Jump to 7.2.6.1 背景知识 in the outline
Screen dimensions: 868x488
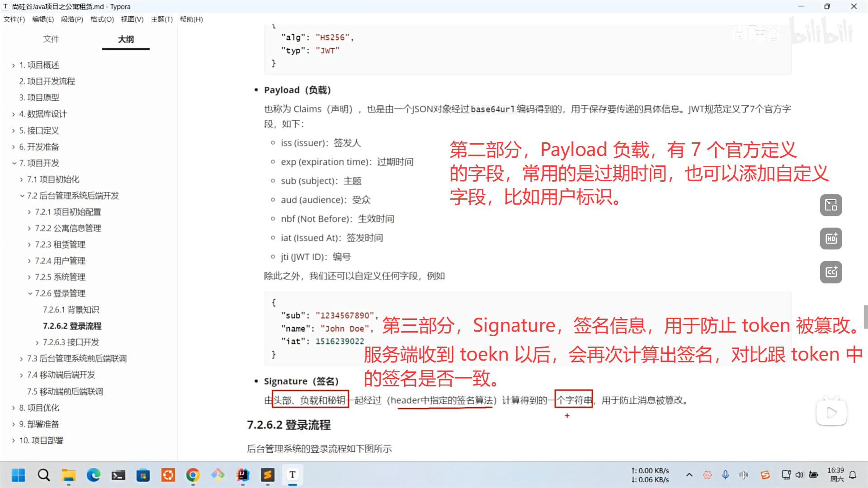coord(71,310)
